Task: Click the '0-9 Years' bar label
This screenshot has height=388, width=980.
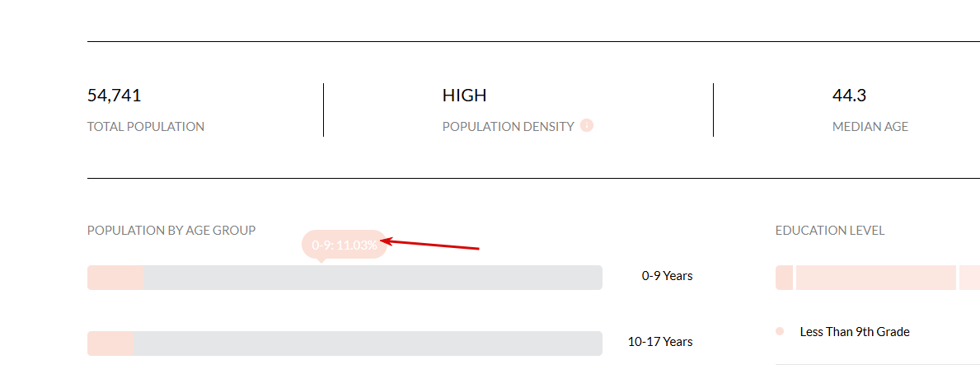Action: coord(667,276)
